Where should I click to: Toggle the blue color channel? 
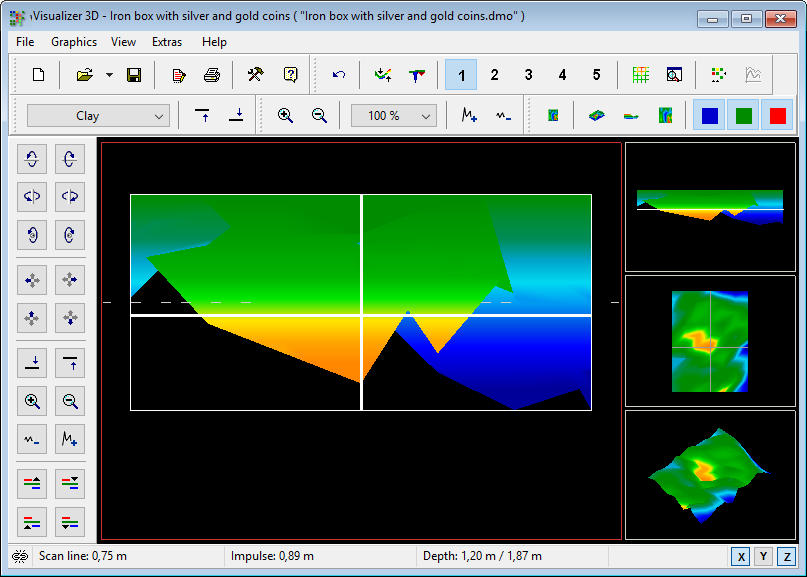click(x=709, y=115)
